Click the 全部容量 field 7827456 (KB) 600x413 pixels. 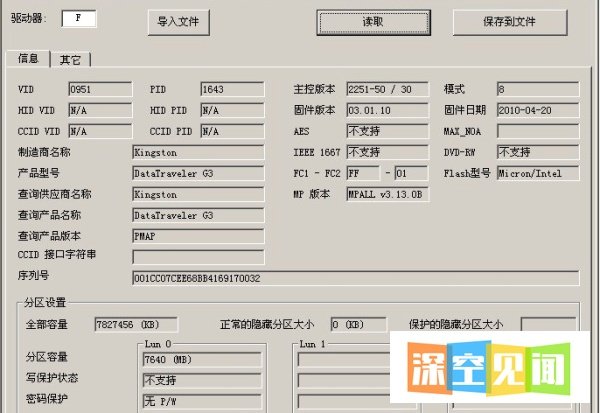pos(136,325)
